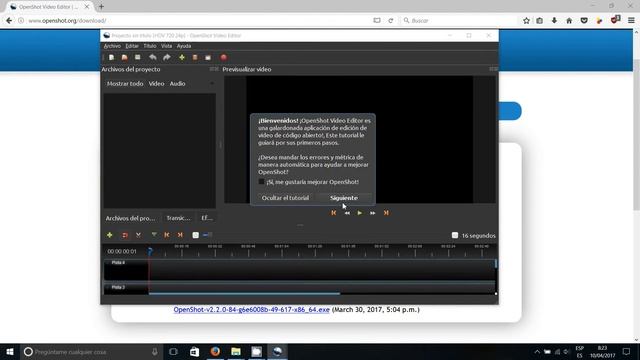Select the Mostrar todo filter
The width and height of the screenshot is (640, 360).
click(x=125, y=84)
